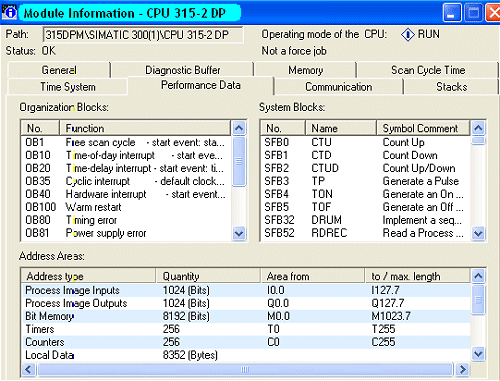Select the OB35 Cyclic interrupt row
Screen dimensions: 500x381
pyautogui.click(x=126, y=181)
